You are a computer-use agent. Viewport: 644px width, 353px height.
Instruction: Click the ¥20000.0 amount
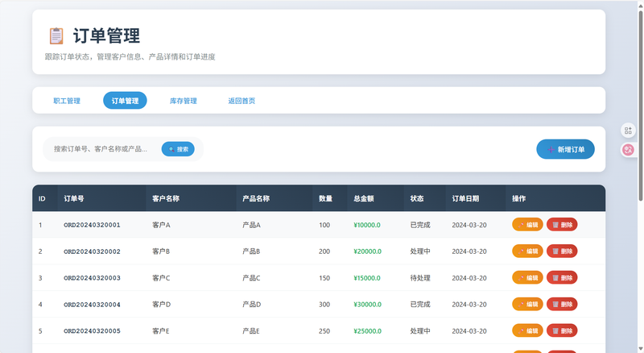coord(367,251)
